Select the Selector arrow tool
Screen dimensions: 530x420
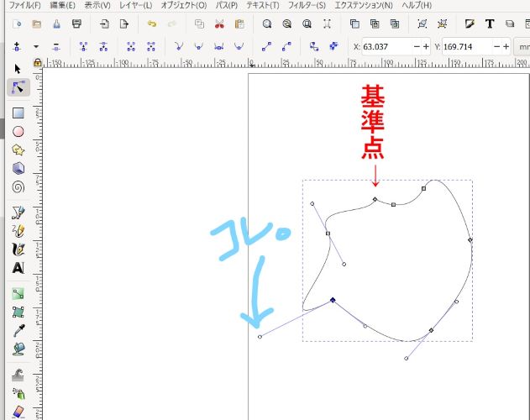coord(18,69)
